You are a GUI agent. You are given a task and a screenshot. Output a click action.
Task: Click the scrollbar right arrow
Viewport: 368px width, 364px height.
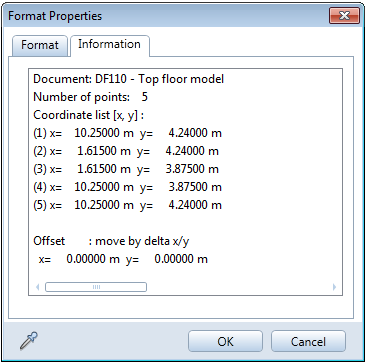pyautogui.click(x=334, y=287)
